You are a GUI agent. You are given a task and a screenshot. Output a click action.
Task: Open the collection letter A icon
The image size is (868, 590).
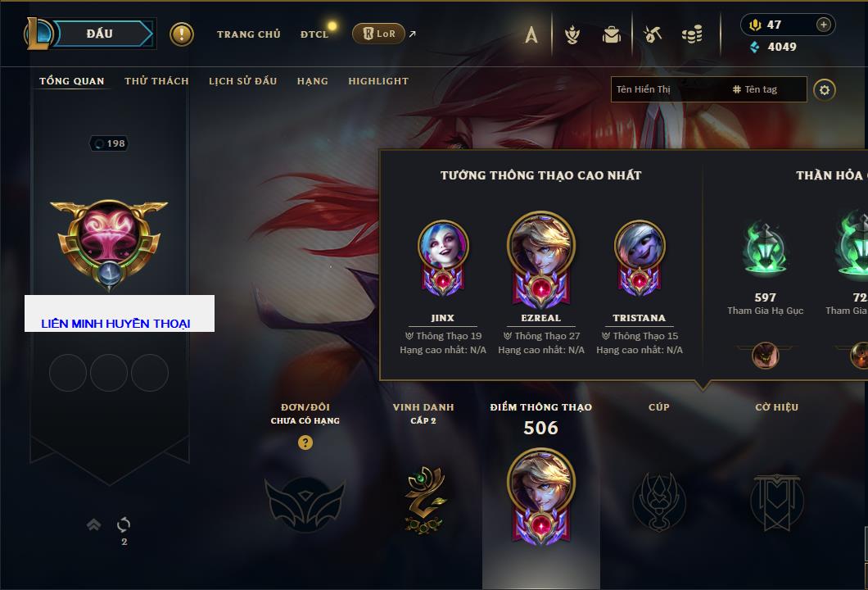coord(531,34)
